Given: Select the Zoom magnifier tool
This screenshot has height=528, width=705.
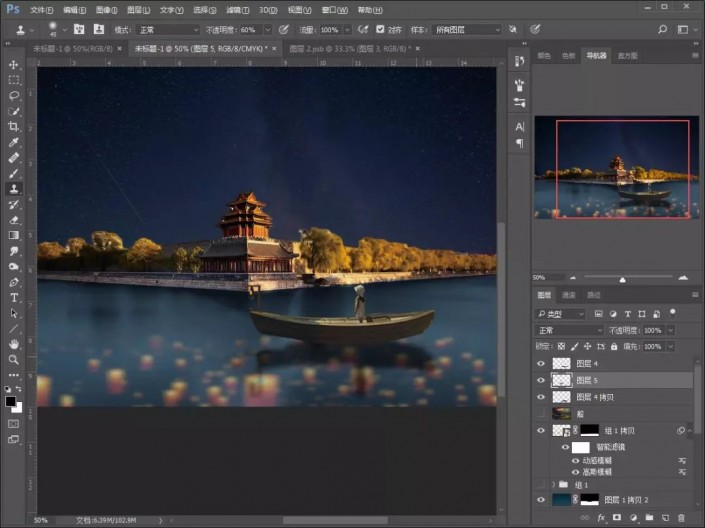Looking at the screenshot, I should tap(13, 359).
